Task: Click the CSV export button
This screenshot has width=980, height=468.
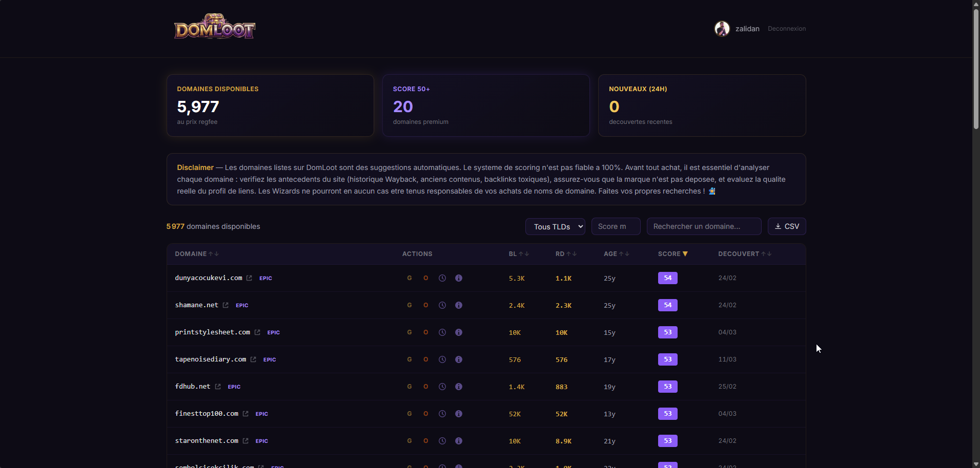Action: 787,226
